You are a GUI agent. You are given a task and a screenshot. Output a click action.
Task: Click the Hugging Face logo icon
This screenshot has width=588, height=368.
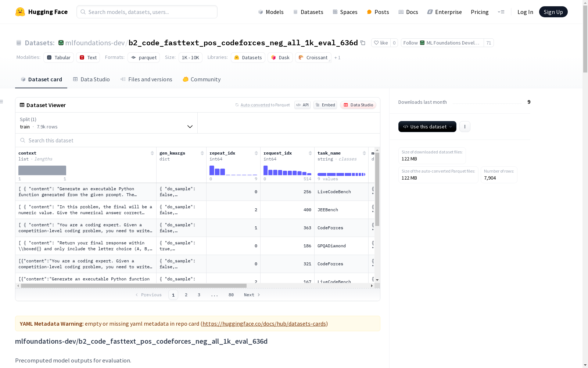pyautogui.click(x=20, y=12)
